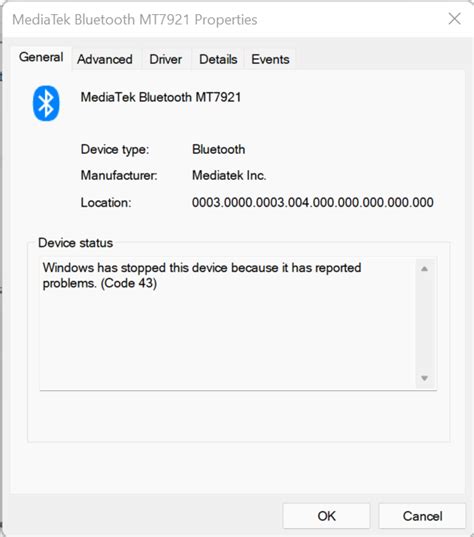Click the 'Device type:' label
Viewport: 474px width, 537px height.
point(115,150)
